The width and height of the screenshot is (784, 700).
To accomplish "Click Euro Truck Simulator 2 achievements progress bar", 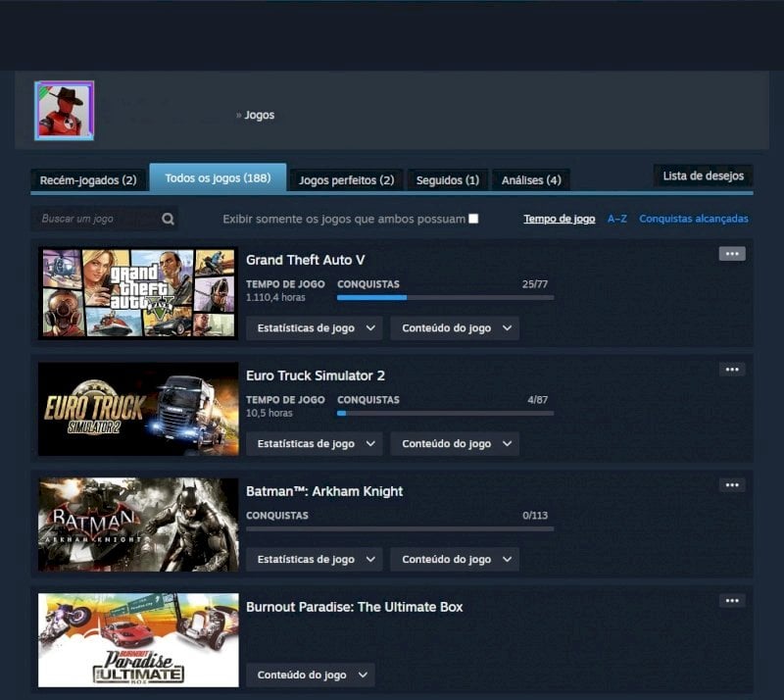I will tap(446, 414).
